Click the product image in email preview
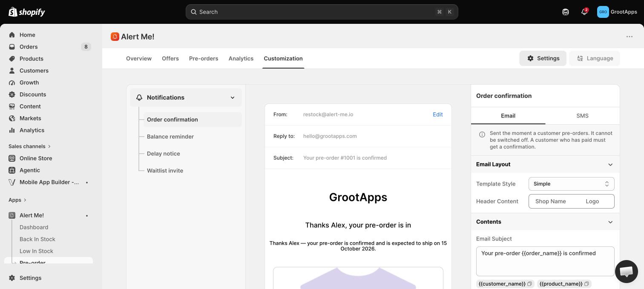The image size is (644, 289). tap(358, 278)
